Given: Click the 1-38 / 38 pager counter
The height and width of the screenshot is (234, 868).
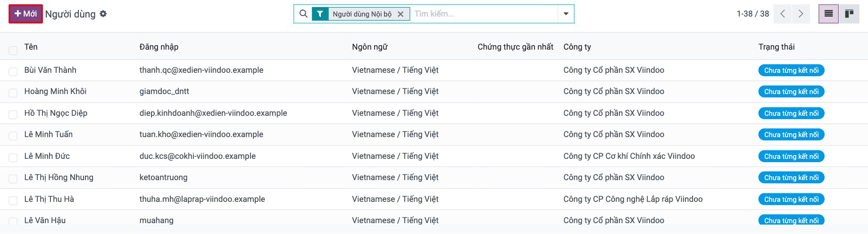Looking at the screenshot, I should [752, 14].
